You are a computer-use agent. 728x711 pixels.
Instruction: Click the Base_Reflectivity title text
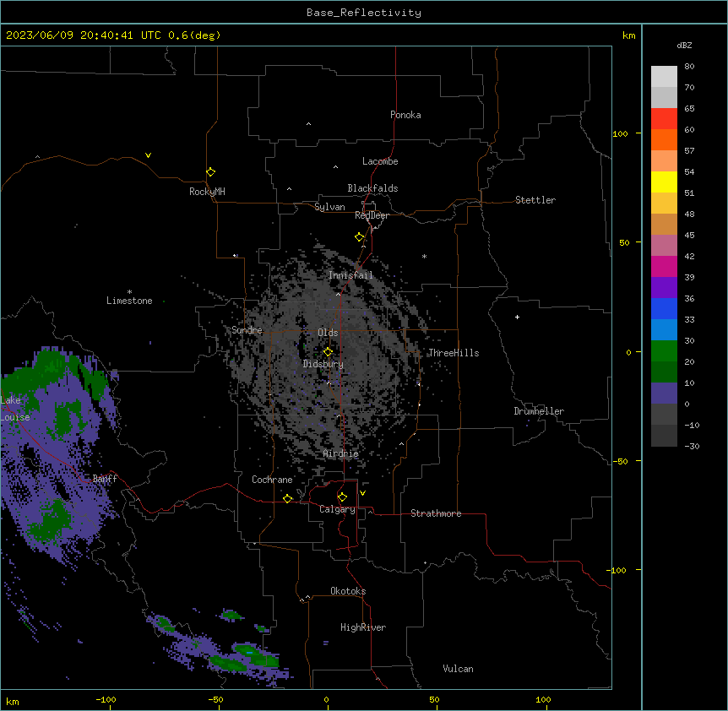[x=364, y=13]
